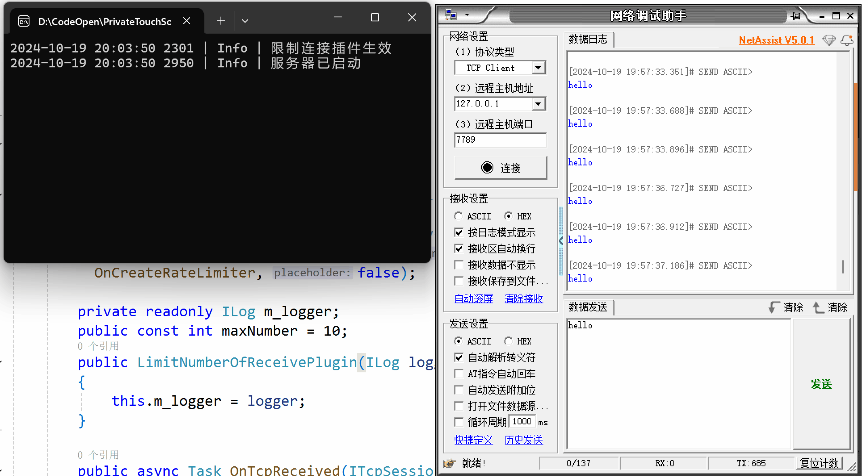Enable 循环周期 checkbox
This screenshot has height=476, width=868.
coord(459,422)
